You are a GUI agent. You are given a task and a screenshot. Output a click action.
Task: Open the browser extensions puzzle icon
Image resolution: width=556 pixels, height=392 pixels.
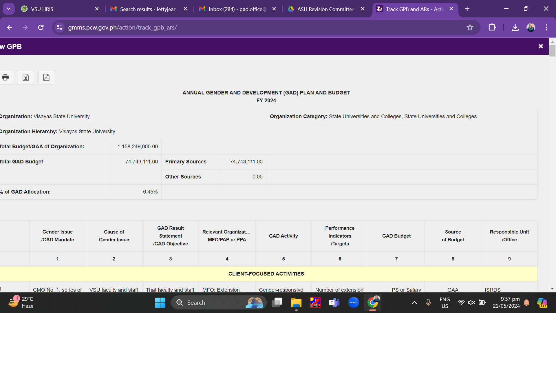(x=492, y=28)
